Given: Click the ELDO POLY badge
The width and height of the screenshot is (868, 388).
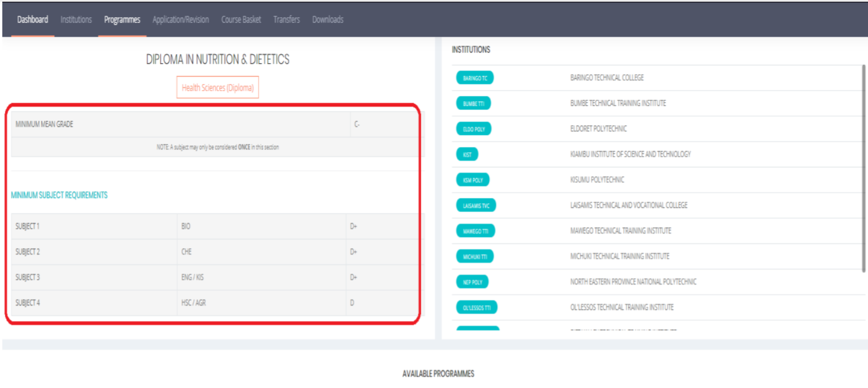Looking at the screenshot, I should click(474, 128).
